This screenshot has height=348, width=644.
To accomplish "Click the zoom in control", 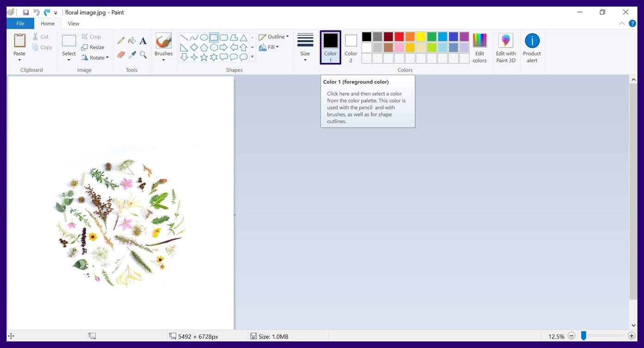I will coord(632,336).
